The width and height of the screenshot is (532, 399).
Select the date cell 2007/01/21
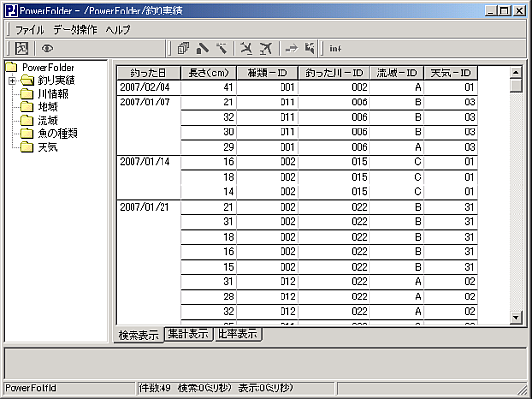149,262
